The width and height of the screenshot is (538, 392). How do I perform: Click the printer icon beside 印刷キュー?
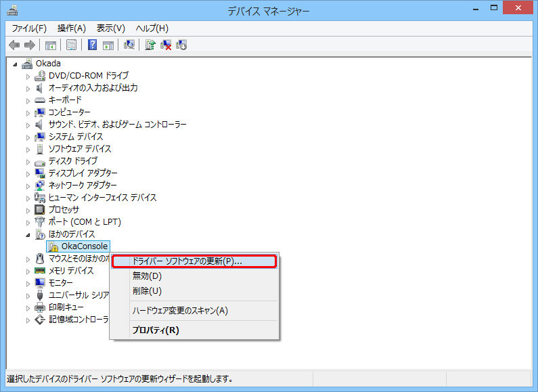point(40,307)
